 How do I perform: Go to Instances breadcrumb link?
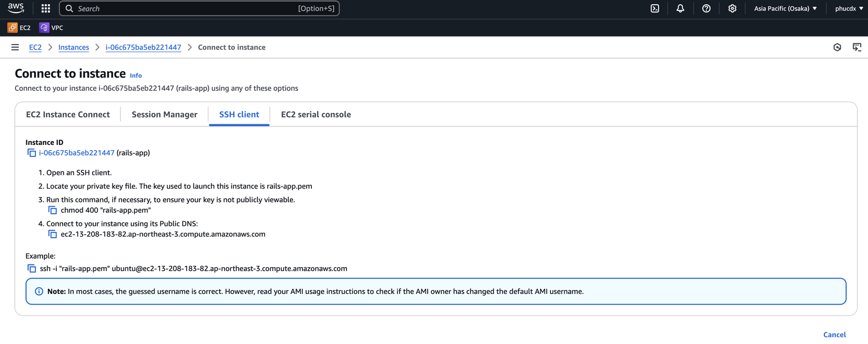pos(74,47)
